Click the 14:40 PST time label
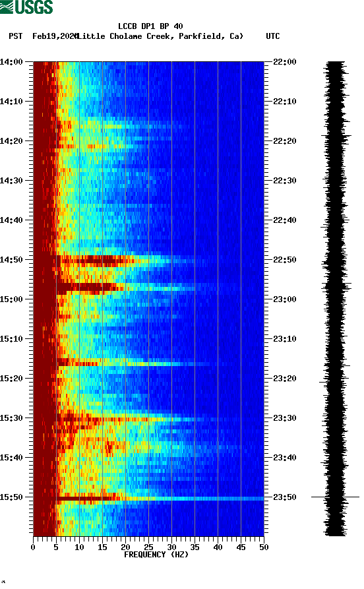Image resolution: width=364 pixels, height=589 pixels. [11, 220]
